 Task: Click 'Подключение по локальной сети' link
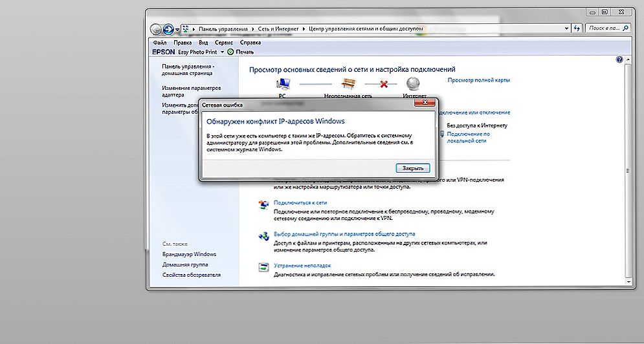(x=468, y=137)
